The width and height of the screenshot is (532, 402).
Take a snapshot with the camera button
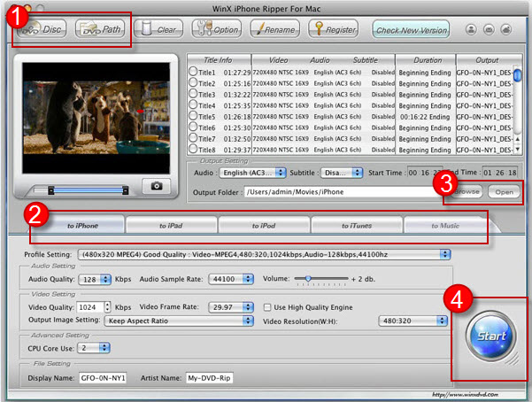[x=157, y=186]
